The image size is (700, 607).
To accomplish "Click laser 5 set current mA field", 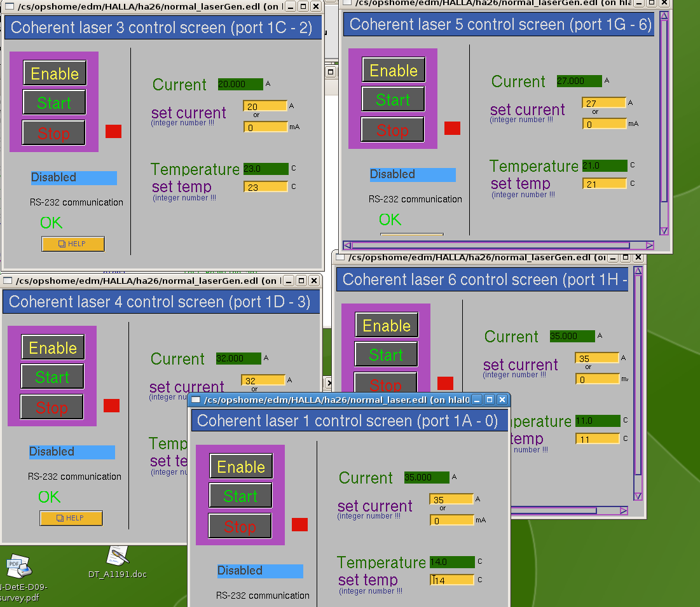I will point(605,124).
